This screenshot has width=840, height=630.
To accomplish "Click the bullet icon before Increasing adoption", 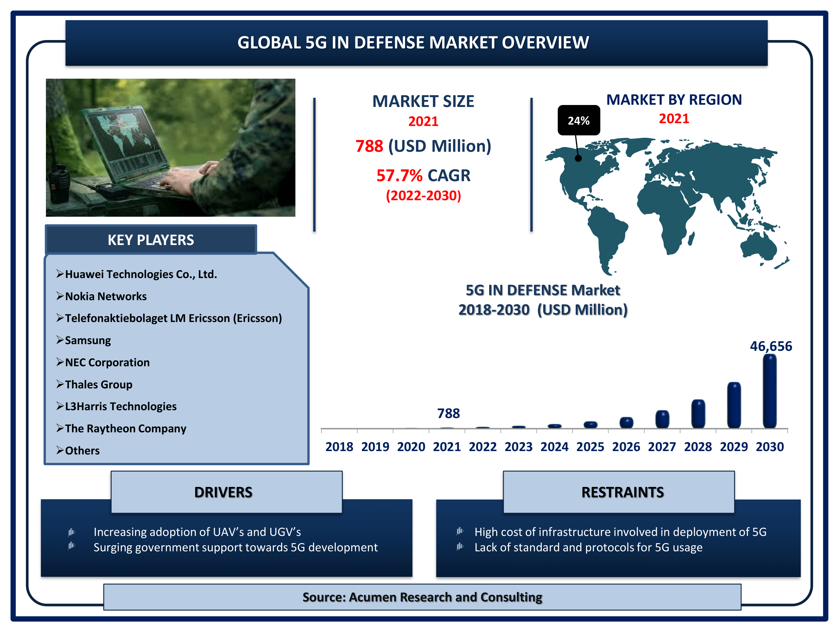I will pos(71,532).
